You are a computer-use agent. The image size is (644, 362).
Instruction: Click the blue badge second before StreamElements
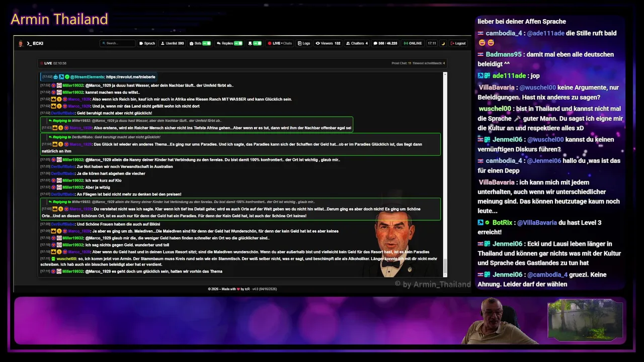point(61,77)
